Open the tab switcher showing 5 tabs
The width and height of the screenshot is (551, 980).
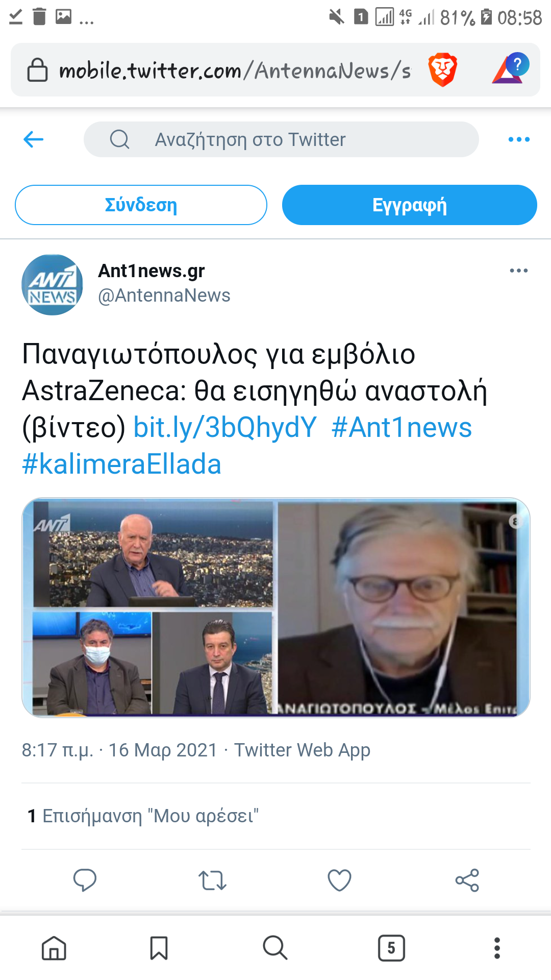[391, 948]
